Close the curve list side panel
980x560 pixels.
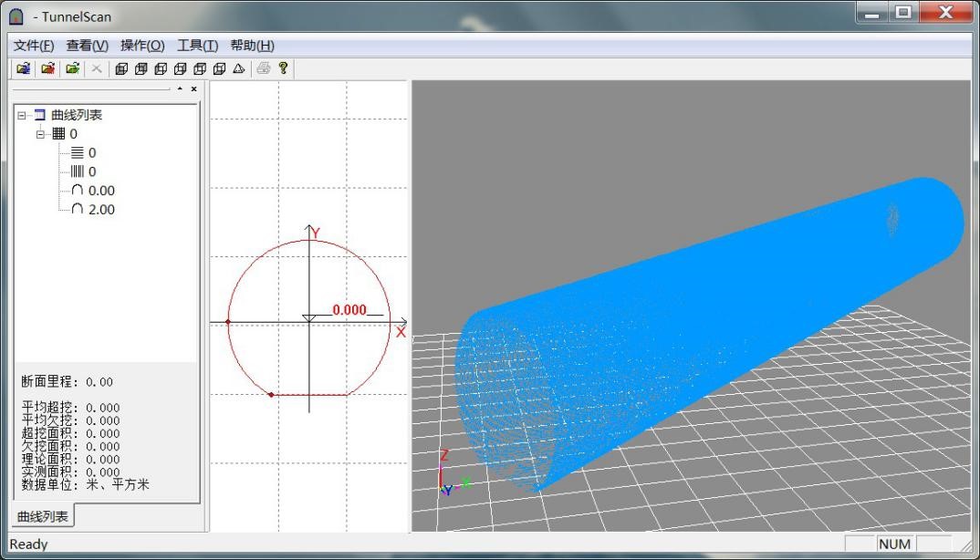(193, 89)
